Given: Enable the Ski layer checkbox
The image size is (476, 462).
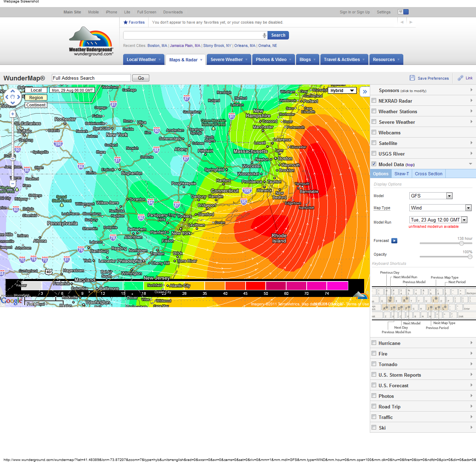Looking at the screenshot, I should pos(374,427).
